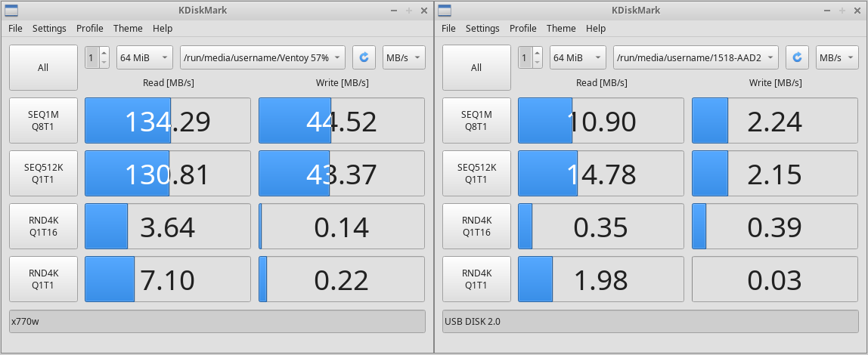The image size is (868, 355).
Task: Click the 44.52 write result bar
Action: 342,121
